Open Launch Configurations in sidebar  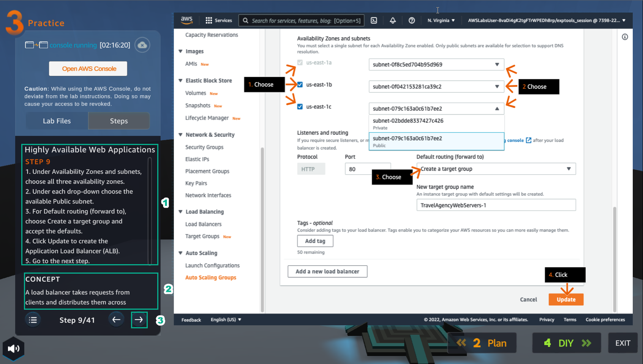212,266
